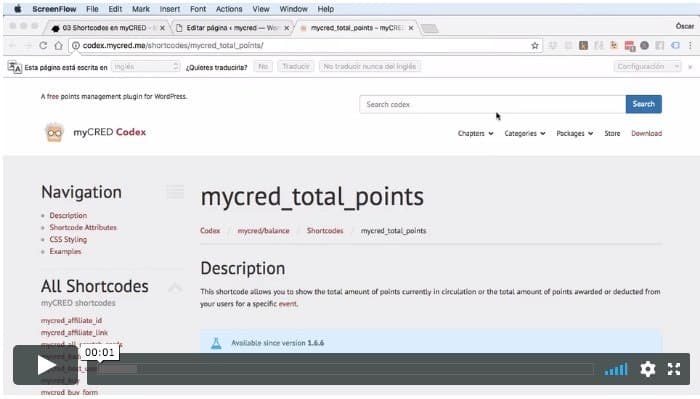Open the Font menu
The width and height of the screenshot is (700, 399).
click(x=198, y=9)
